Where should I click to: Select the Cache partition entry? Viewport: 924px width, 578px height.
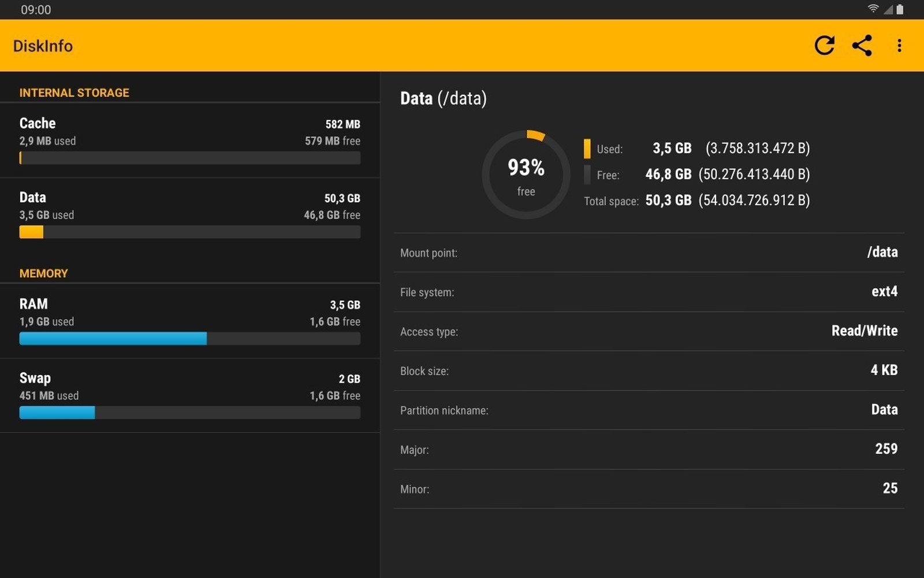(x=189, y=141)
